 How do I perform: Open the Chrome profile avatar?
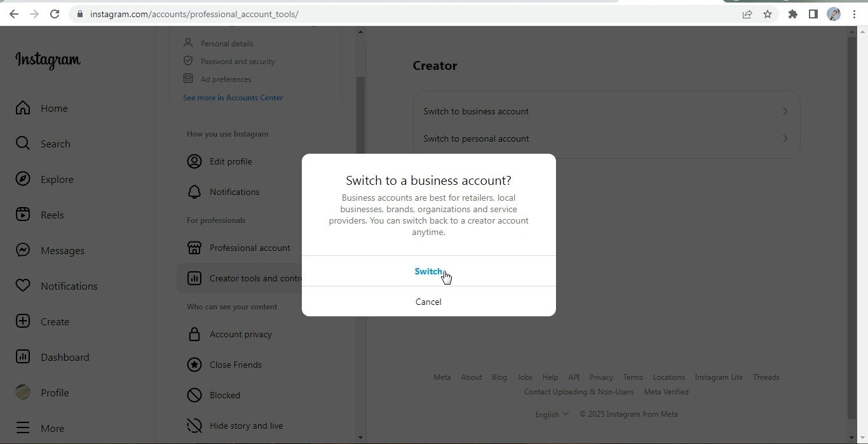834,14
